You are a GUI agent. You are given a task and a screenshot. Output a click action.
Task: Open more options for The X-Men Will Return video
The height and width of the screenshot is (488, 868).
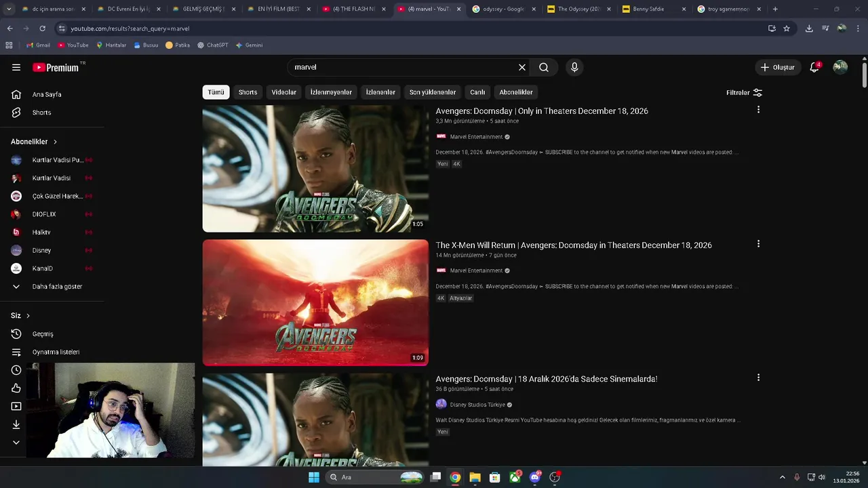[758, 244]
